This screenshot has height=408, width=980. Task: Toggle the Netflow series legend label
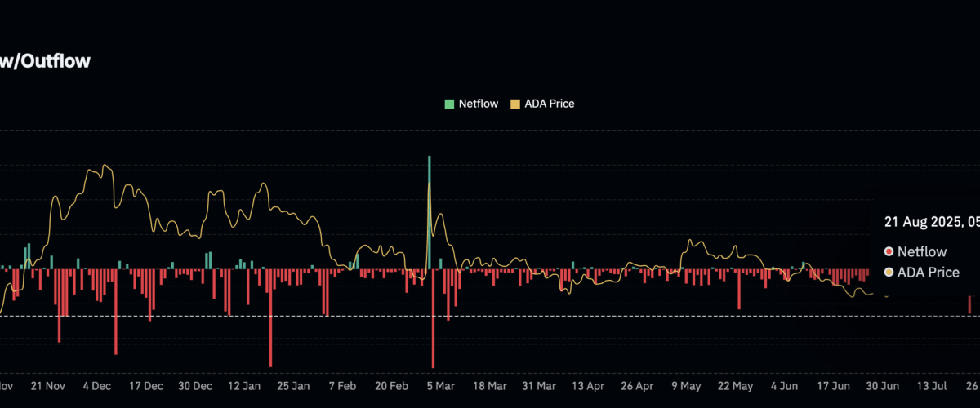click(478, 104)
